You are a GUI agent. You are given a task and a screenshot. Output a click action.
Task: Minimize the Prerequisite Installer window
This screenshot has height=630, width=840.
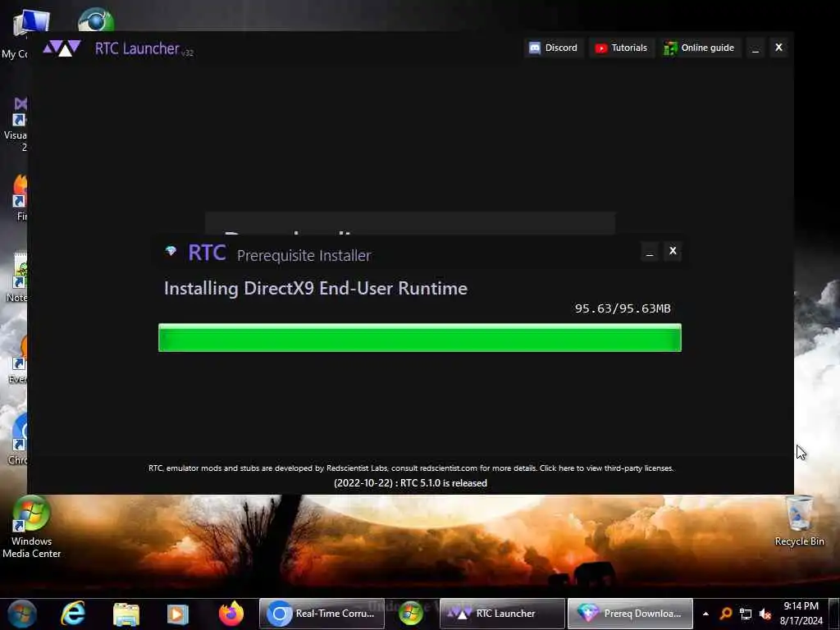pos(650,251)
